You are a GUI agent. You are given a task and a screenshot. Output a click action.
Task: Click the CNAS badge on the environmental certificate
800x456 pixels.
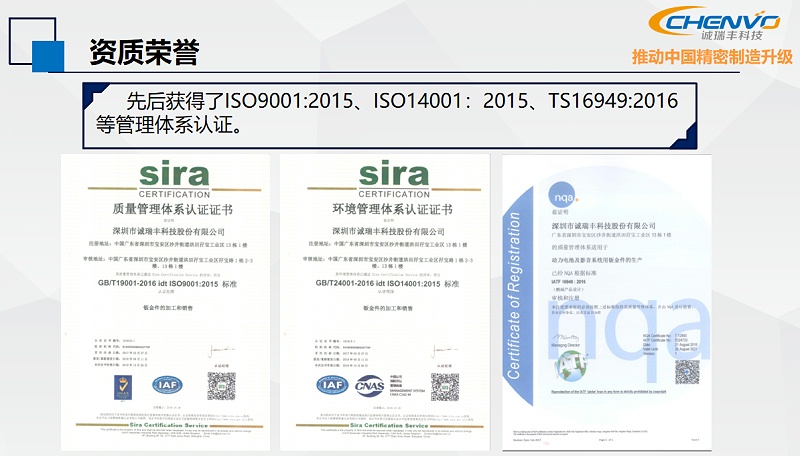click(370, 385)
